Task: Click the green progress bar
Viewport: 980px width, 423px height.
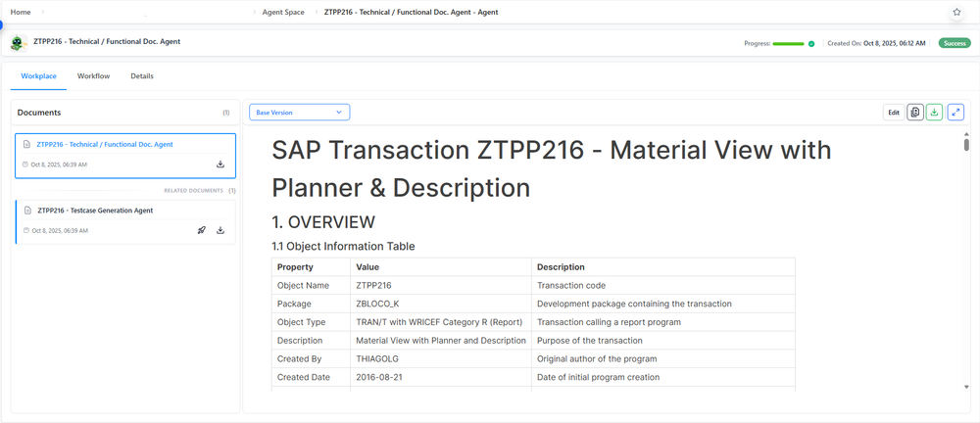Action: [x=788, y=44]
